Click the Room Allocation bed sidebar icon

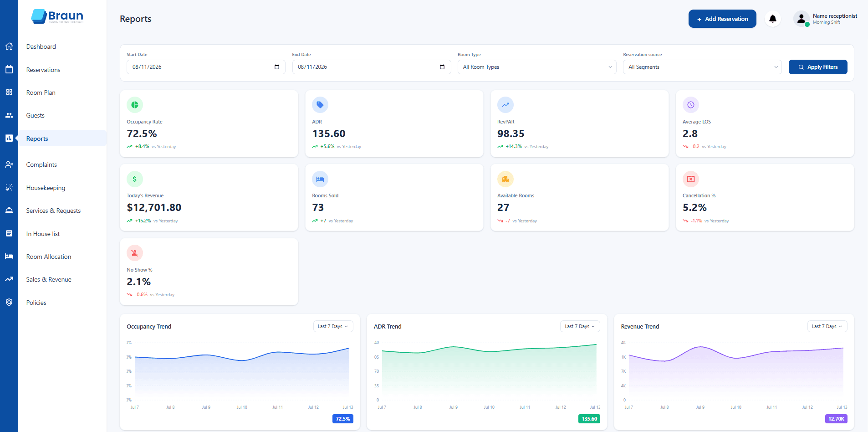pyautogui.click(x=9, y=256)
